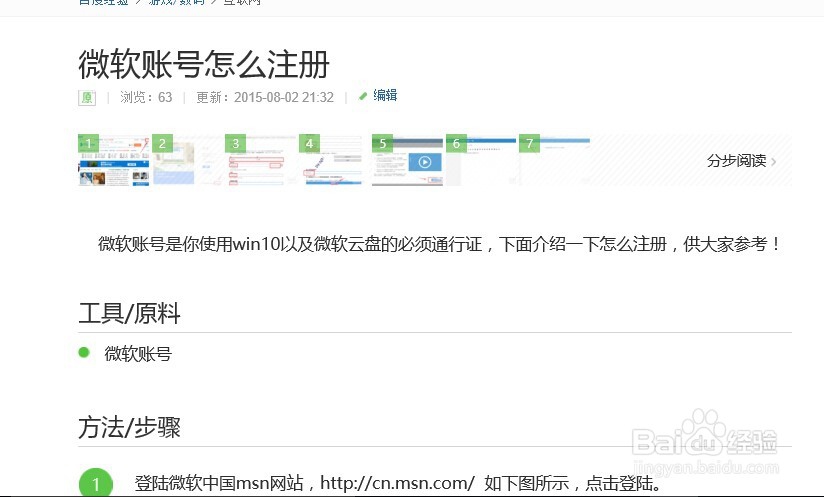Open step 6 thumbnail
Screen dimensions: 824x497
pos(481,160)
